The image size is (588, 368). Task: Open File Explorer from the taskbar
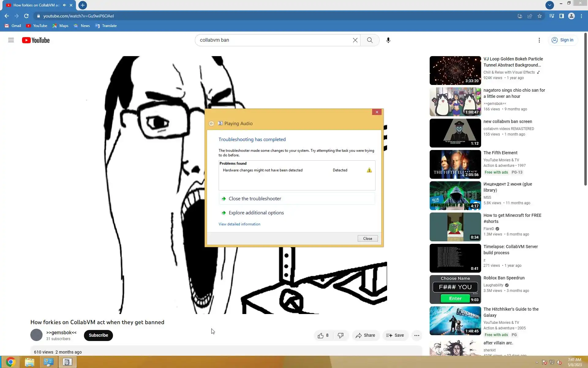point(29,362)
